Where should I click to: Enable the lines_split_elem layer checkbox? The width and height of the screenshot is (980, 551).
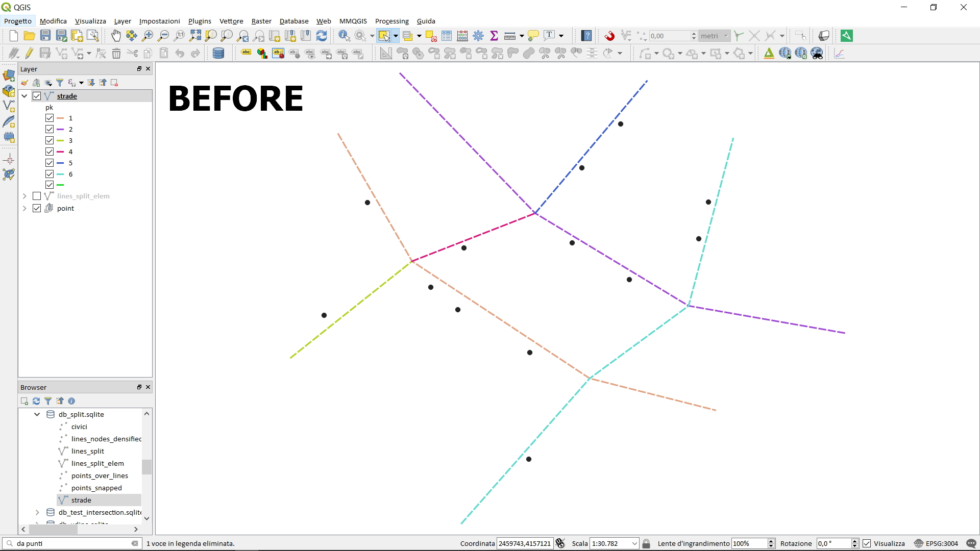(x=37, y=196)
